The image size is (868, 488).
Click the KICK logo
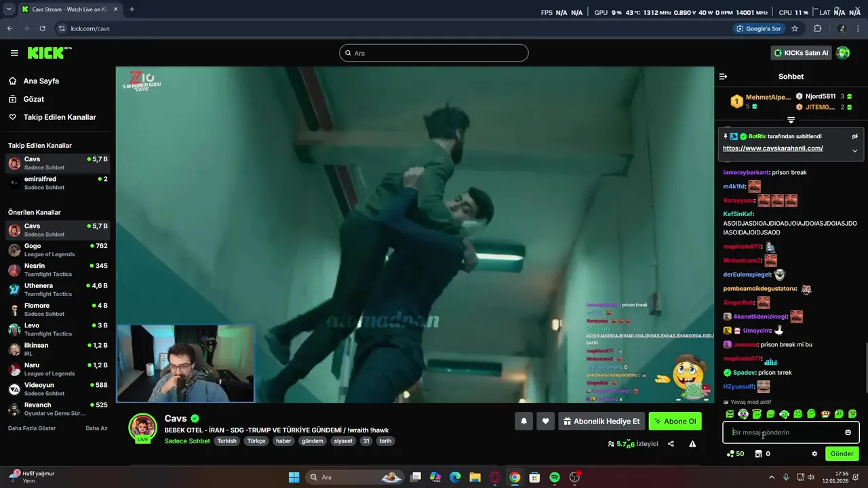[49, 53]
